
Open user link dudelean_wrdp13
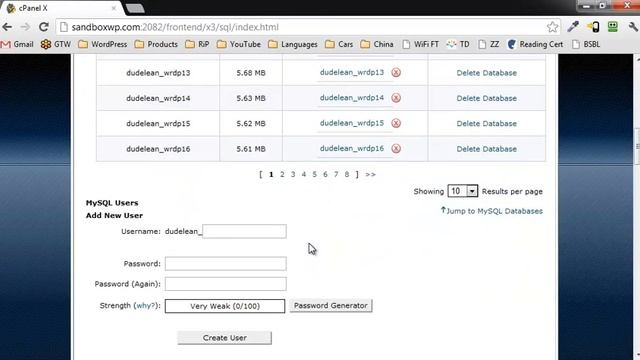tap(352, 72)
